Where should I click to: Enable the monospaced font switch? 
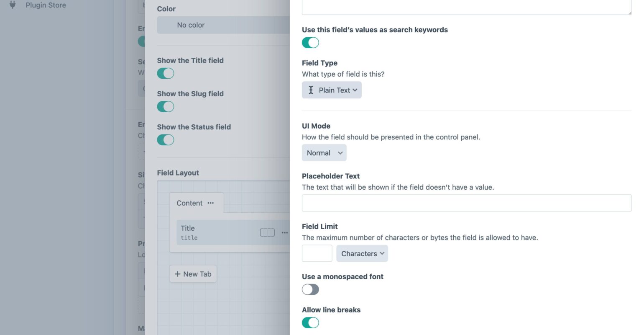point(310,289)
